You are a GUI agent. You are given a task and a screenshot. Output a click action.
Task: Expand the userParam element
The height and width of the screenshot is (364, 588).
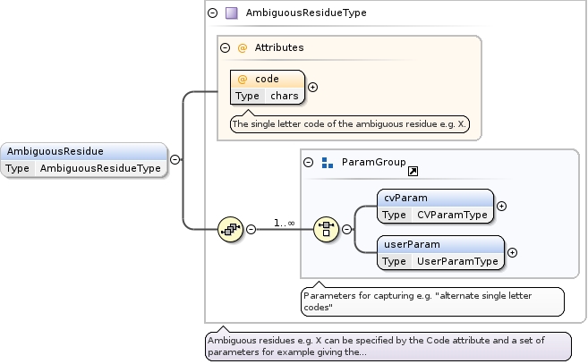pos(512,252)
